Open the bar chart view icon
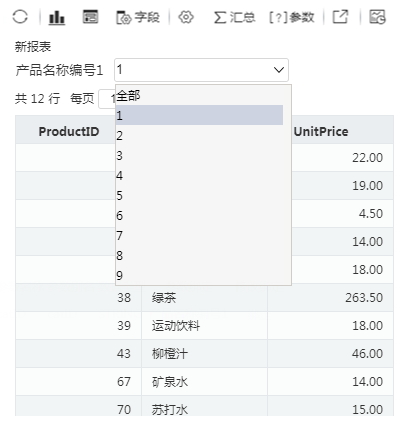Screen dimensions: 420x433 pyautogui.click(x=57, y=17)
